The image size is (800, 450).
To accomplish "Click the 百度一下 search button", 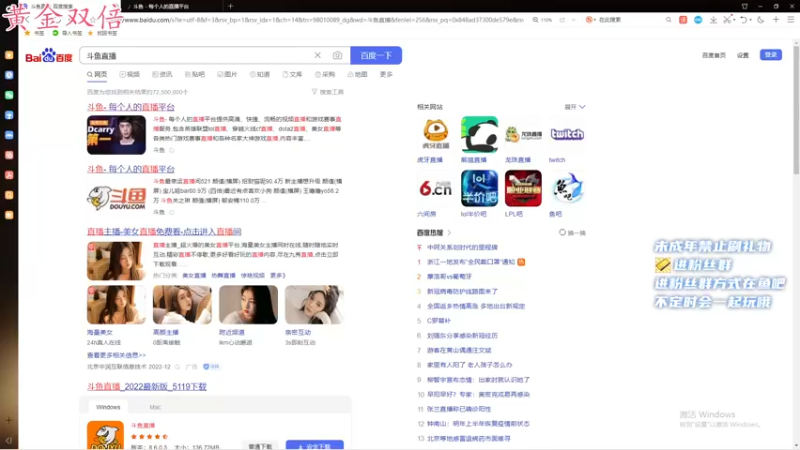I will pos(376,55).
